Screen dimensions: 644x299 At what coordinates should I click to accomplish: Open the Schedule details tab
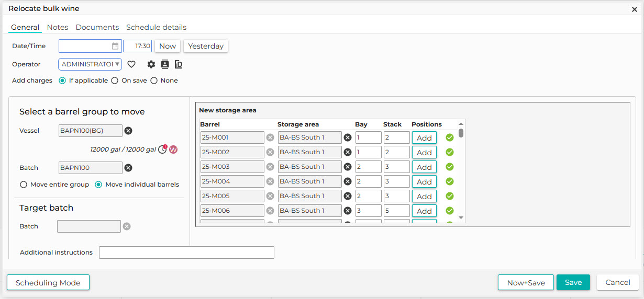157,27
